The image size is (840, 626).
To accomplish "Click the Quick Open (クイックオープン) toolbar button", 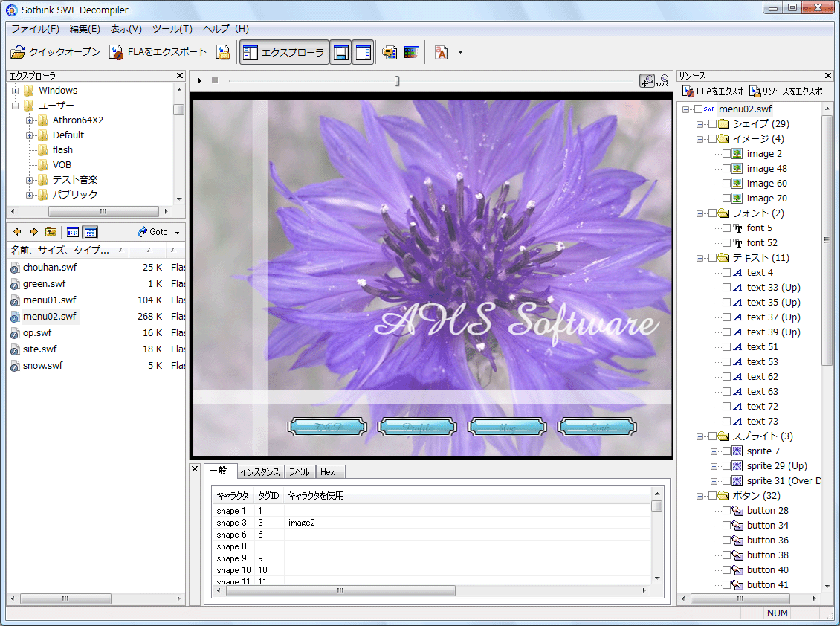I will coord(55,52).
